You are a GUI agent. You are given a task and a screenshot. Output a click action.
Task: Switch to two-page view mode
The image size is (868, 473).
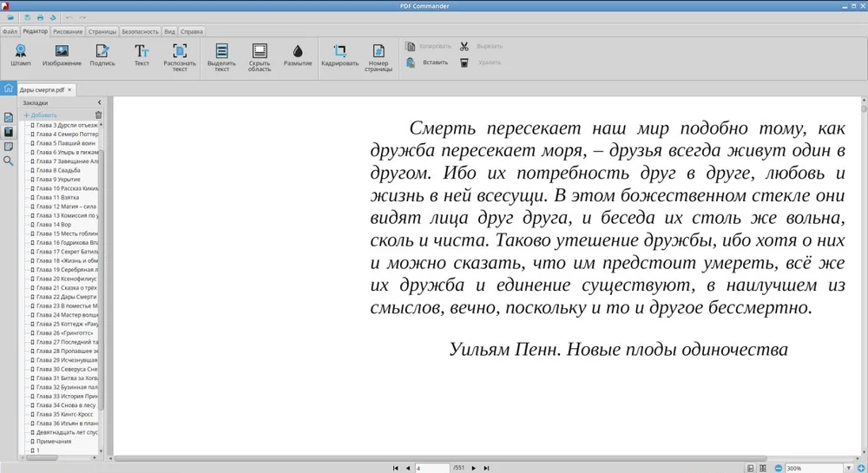[x=763, y=468]
